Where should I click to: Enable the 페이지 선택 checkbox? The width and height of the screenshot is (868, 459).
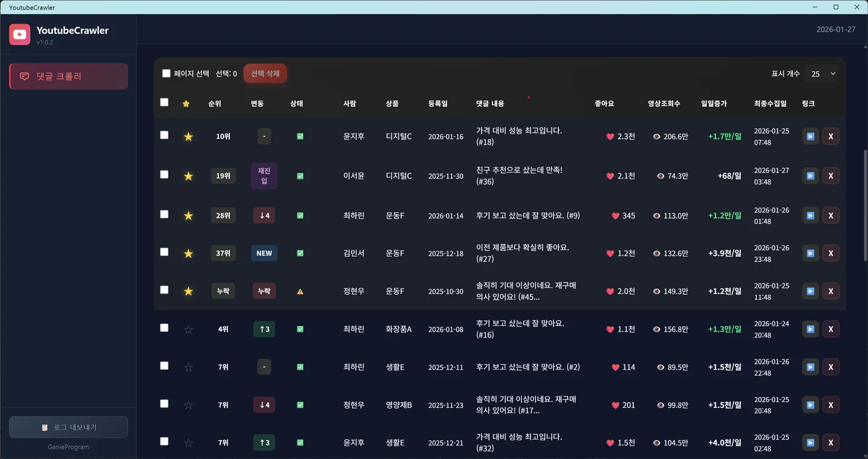(166, 73)
